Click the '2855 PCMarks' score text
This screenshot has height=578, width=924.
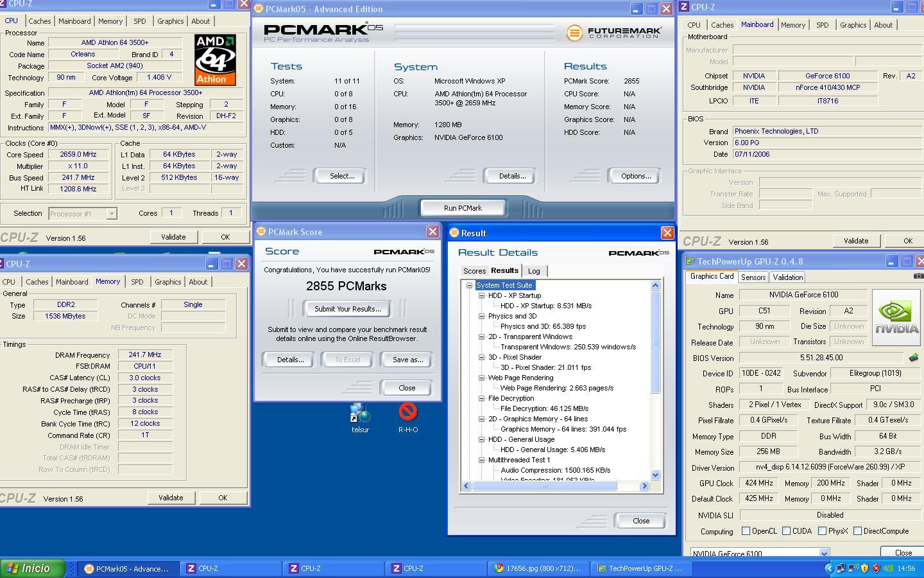(346, 286)
